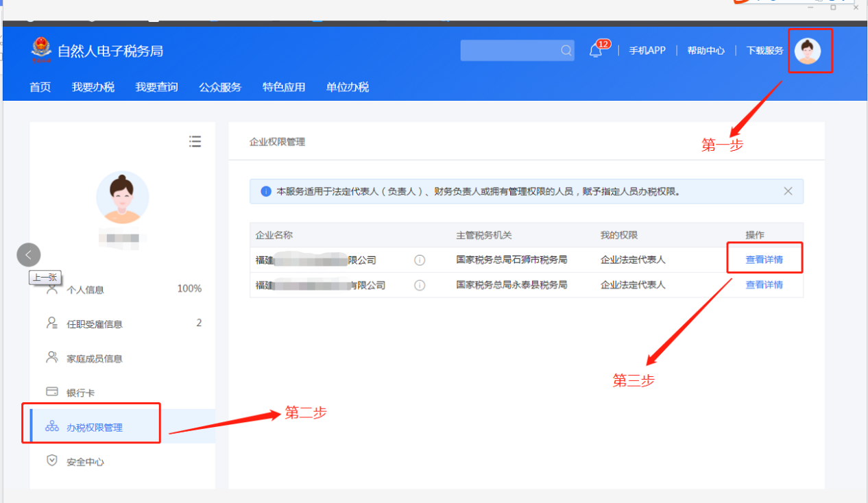Open 家庭成员信息 section
Image resolution: width=868 pixels, height=503 pixels.
pyautogui.click(x=94, y=358)
